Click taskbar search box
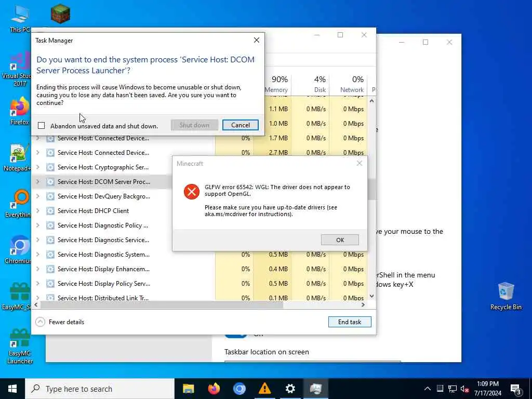This screenshot has height=399, width=532. (x=100, y=389)
